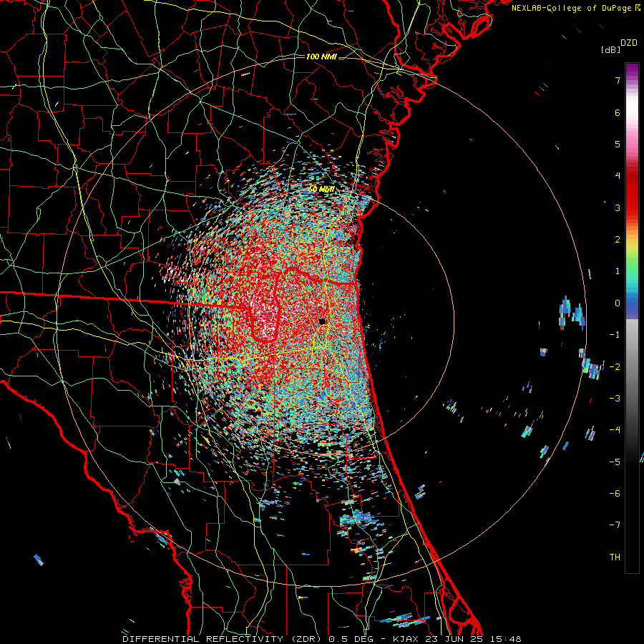The width and height of the screenshot is (644, 644).
Task: Click the 2 value on the color scale
Action: click(618, 240)
